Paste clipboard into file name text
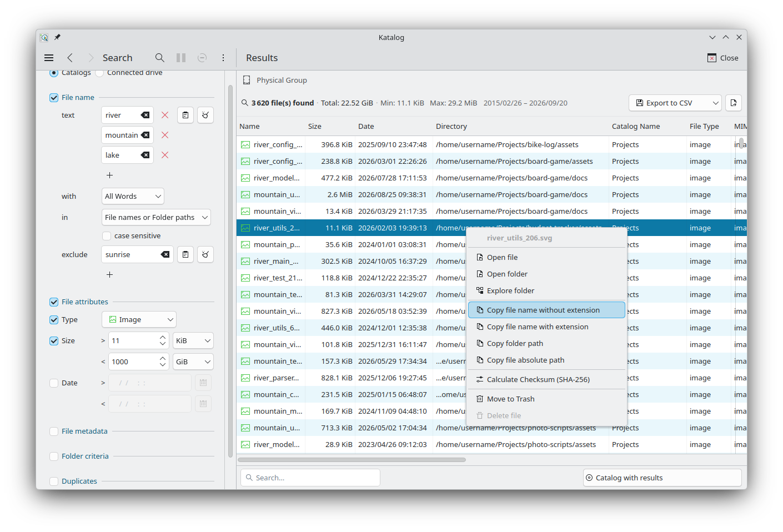The image size is (783, 532). (x=185, y=115)
